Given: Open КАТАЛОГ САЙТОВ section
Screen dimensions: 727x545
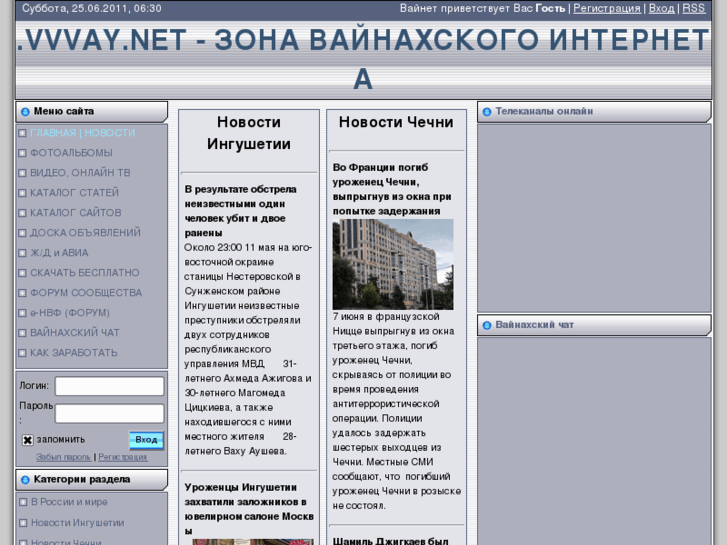Looking at the screenshot, I should tap(76, 213).
